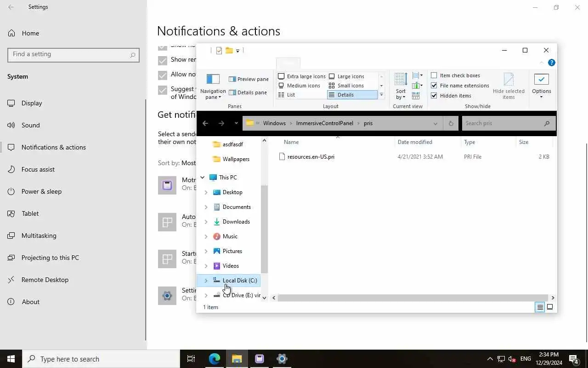This screenshot has width=588, height=368.
Task: Uncheck the Allow checkbox in Settings
Action: tap(163, 75)
